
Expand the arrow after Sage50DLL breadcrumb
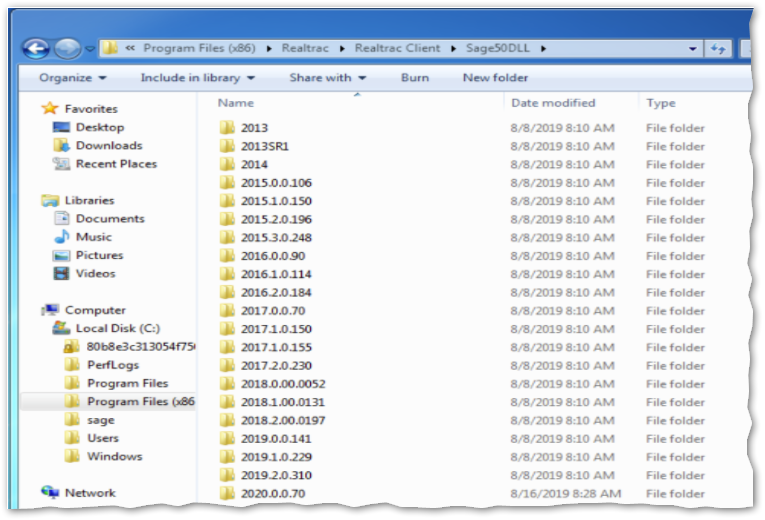tap(543, 48)
